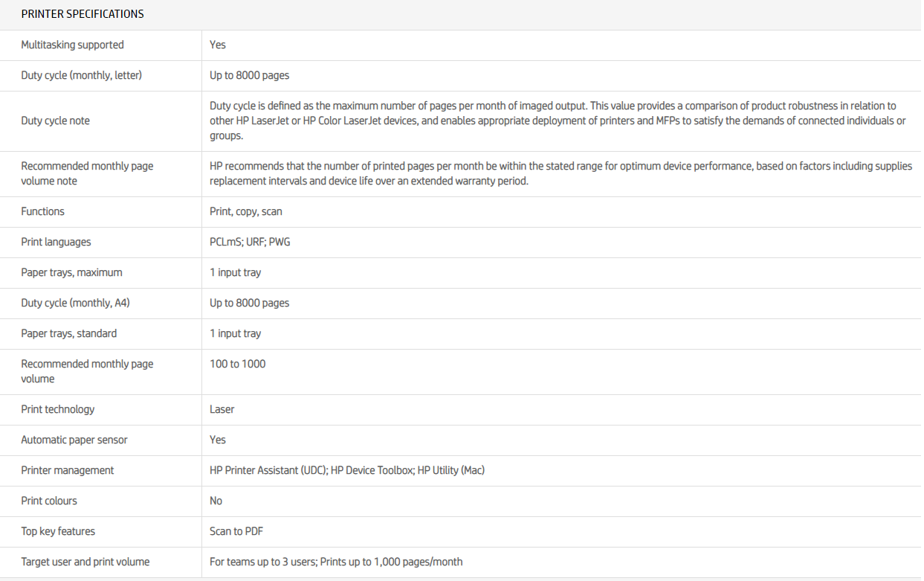Click the 'Duty cycle (monthly, letter)' label
The width and height of the screenshot is (924, 581).
pyautogui.click(x=81, y=75)
